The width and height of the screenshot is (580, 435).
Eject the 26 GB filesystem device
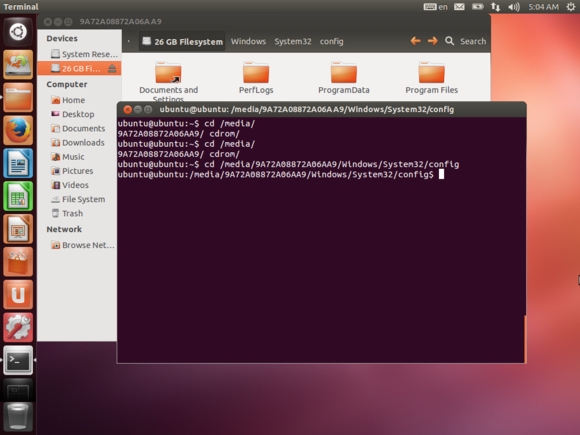coord(112,68)
